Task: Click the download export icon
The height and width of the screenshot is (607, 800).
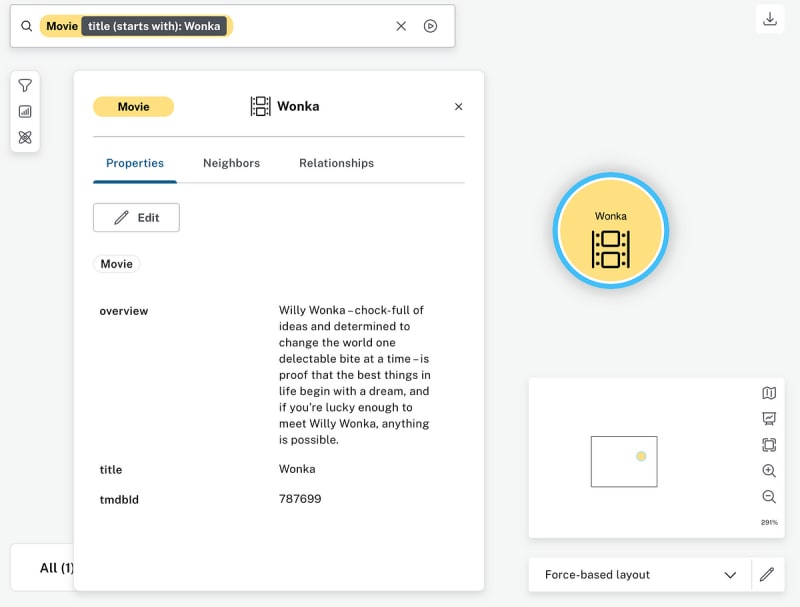Action: click(769, 19)
